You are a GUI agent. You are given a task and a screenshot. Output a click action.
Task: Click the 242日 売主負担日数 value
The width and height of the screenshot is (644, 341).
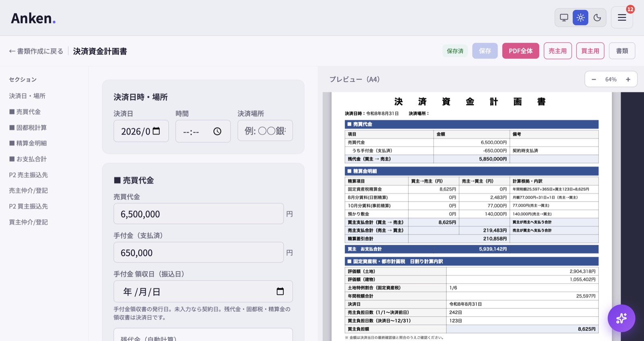click(456, 312)
